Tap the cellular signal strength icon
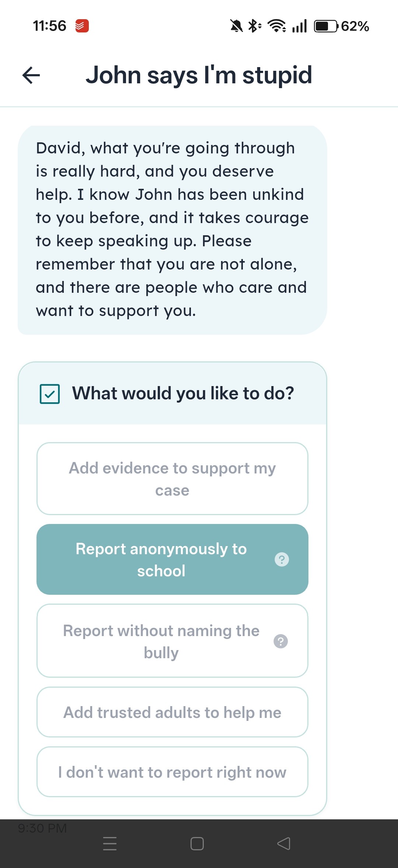Viewport: 398px width, 868px height. point(299,26)
